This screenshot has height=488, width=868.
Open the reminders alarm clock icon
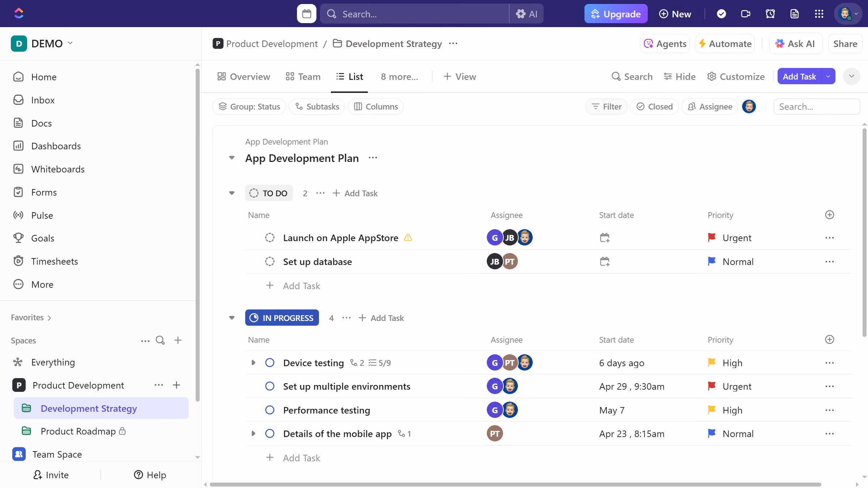tap(770, 14)
